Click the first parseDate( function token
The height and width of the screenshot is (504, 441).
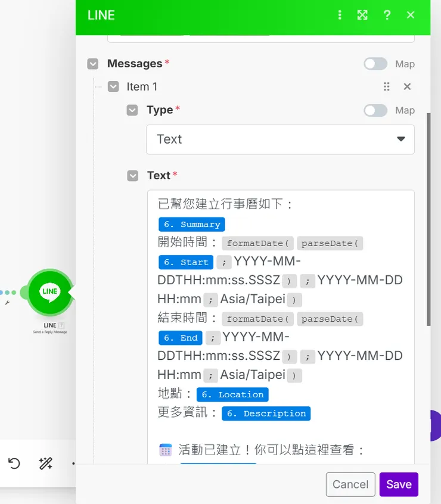[x=330, y=243]
